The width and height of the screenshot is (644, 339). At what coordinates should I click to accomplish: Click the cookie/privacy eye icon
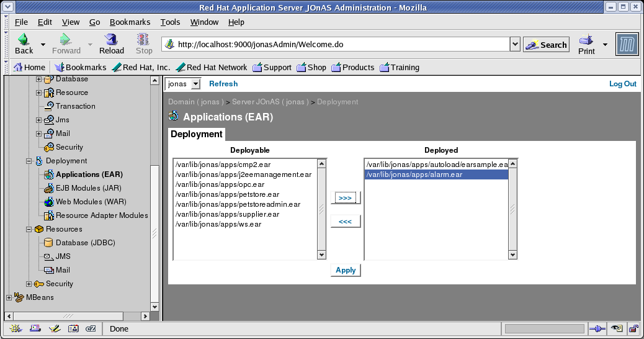click(617, 328)
